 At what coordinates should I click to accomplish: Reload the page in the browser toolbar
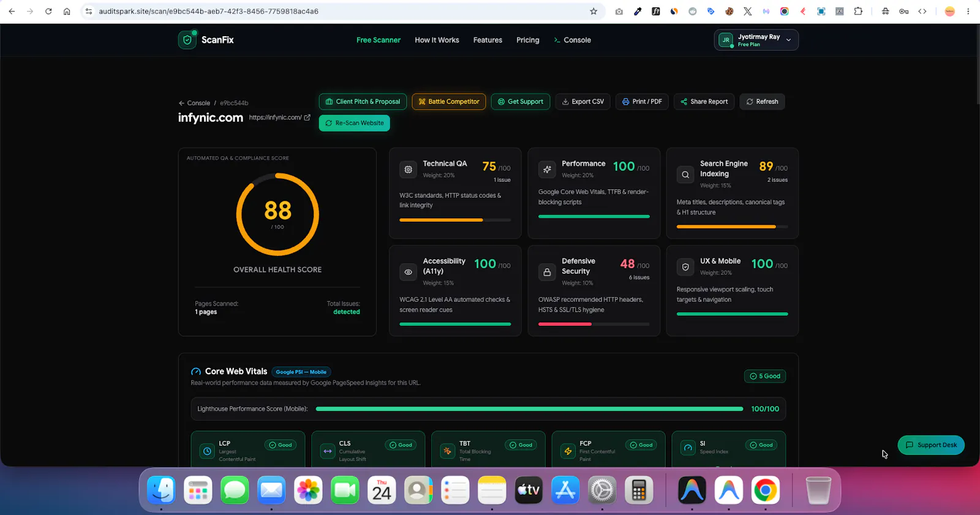(x=48, y=11)
